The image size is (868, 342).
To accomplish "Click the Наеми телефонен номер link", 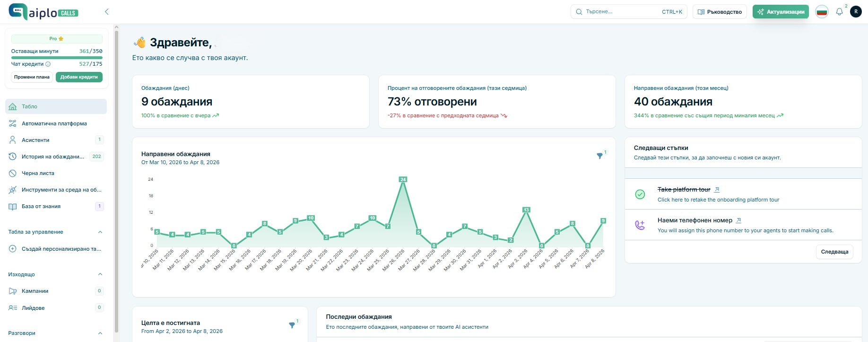I will point(694,220).
